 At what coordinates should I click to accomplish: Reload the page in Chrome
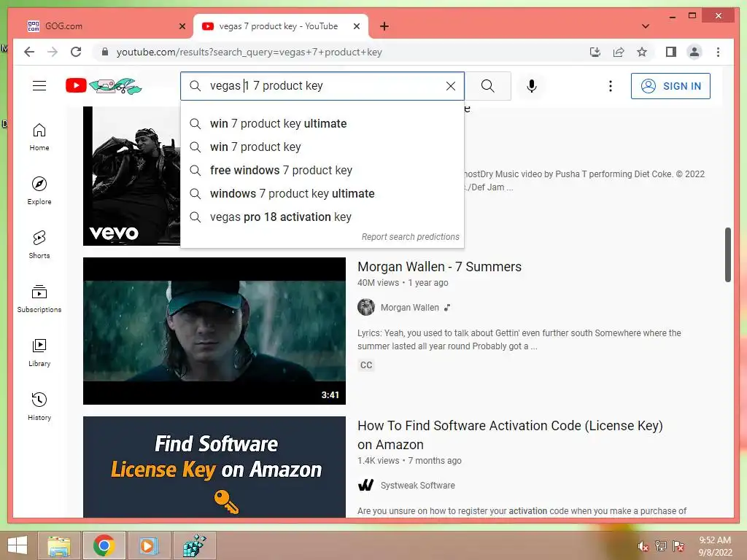click(76, 52)
